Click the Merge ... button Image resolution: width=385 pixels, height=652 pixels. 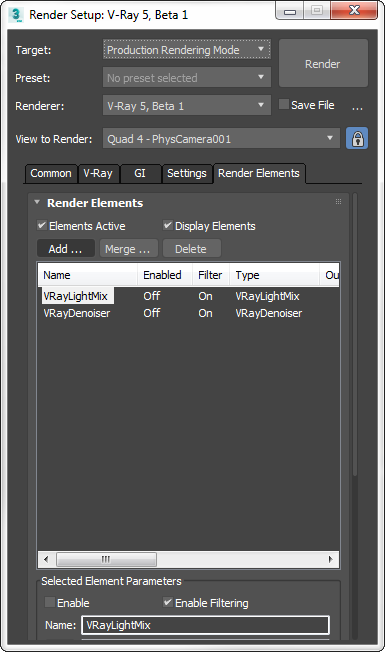tap(128, 249)
